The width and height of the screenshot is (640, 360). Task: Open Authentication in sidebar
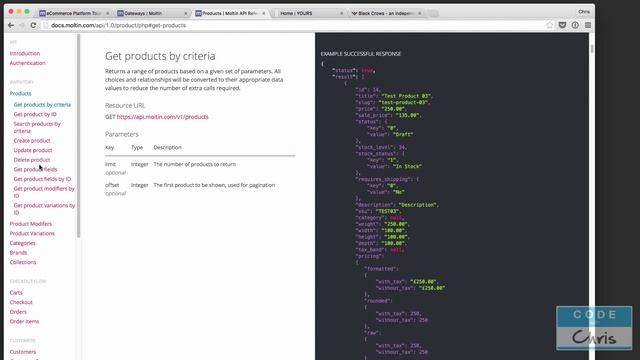click(28, 63)
